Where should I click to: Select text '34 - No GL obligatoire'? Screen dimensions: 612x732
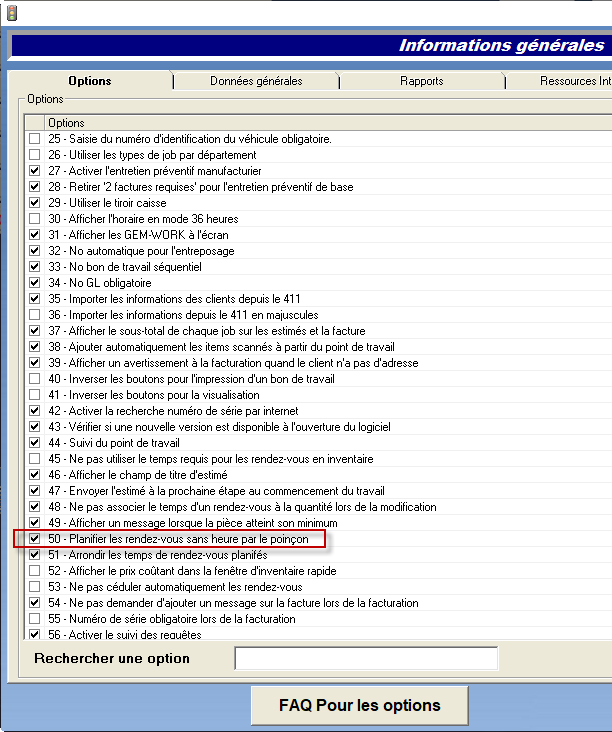(100, 282)
